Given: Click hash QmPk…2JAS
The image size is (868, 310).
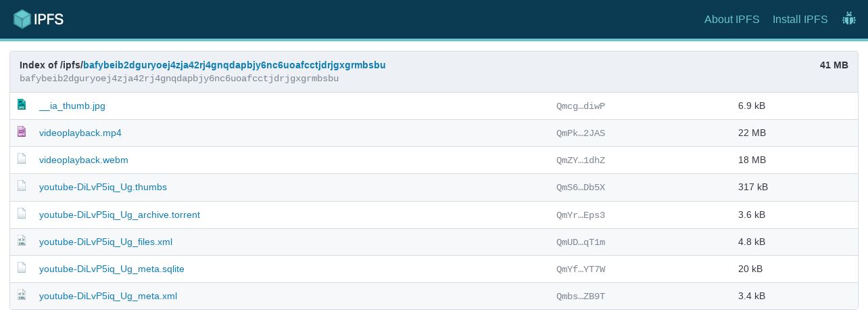Looking at the screenshot, I should [x=581, y=133].
